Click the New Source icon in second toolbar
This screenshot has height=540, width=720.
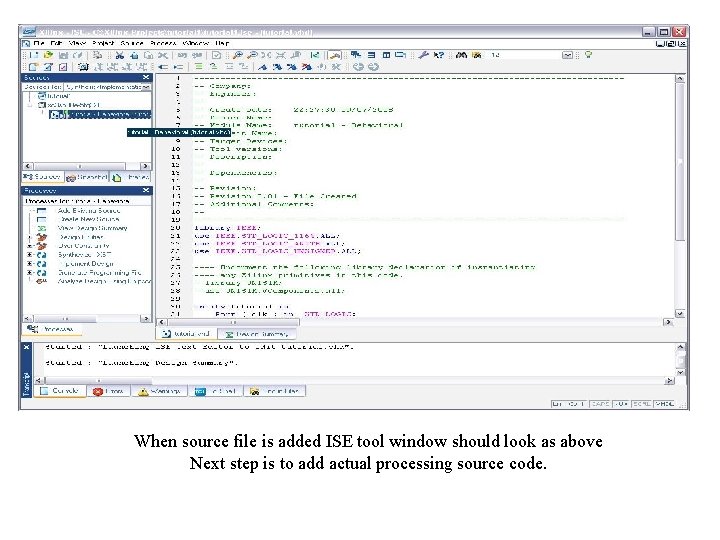point(34,67)
